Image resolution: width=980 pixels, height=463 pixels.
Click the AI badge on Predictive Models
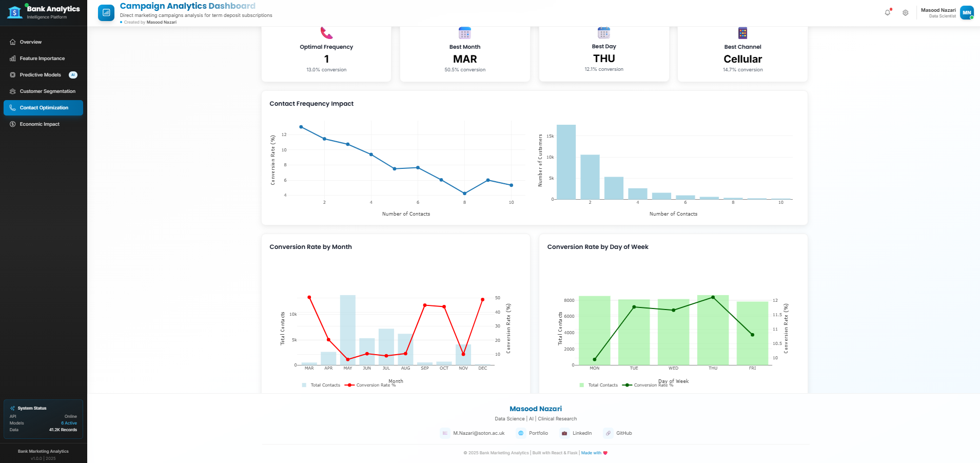tap(73, 74)
